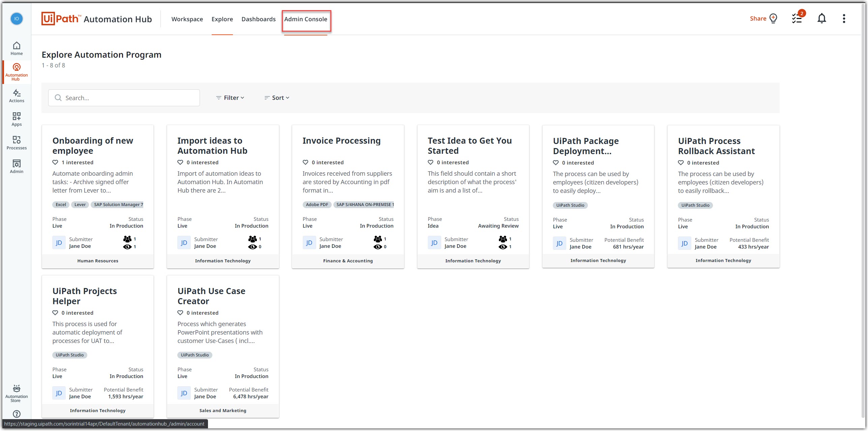Toggle interest heart on UiPath Use Case Creator
The image size is (868, 431).
(180, 313)
